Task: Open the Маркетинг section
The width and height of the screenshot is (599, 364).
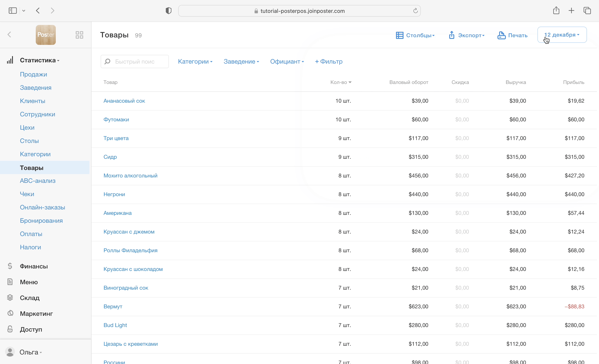Action: coord(36,314)
